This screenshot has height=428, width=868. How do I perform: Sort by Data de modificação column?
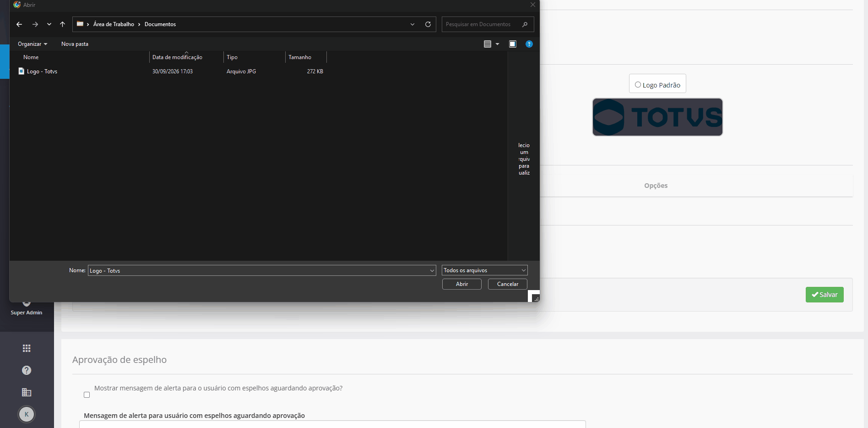pyautogui.click(x=177, y=57)
